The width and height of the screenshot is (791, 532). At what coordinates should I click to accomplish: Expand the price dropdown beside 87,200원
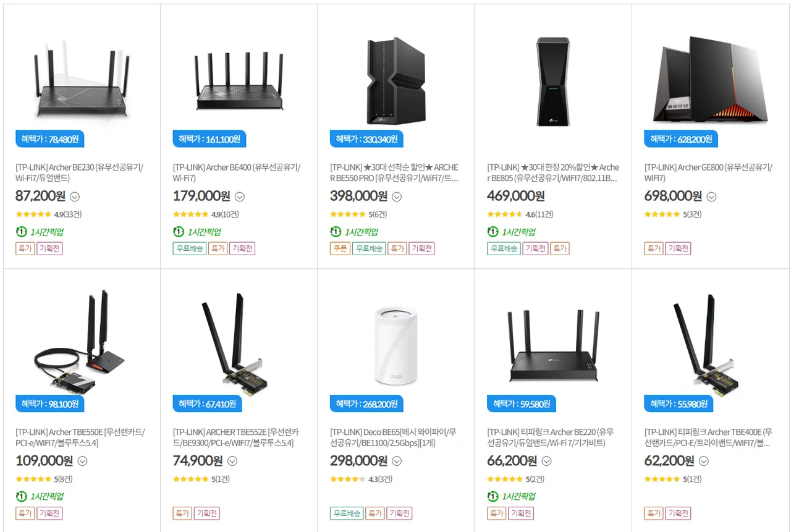75,197
